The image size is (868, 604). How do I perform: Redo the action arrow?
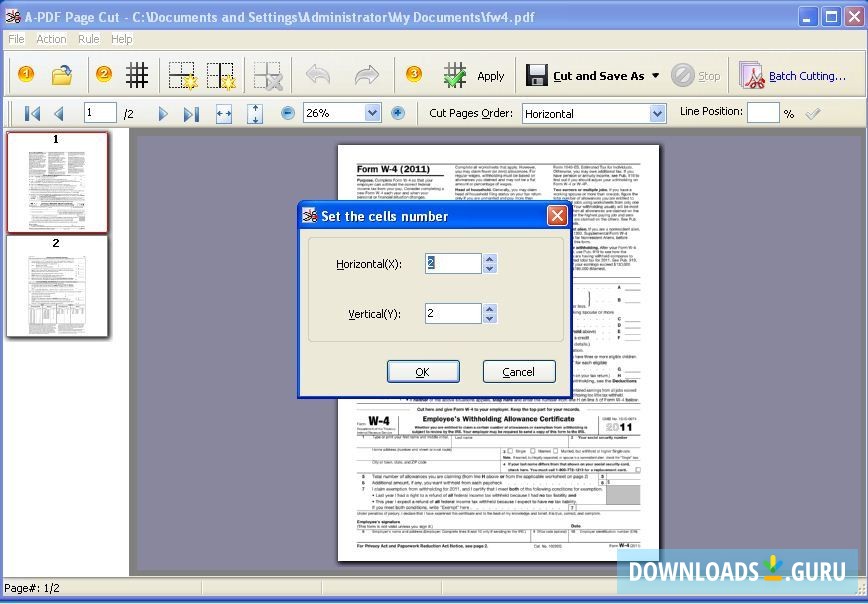coord(366,75)
